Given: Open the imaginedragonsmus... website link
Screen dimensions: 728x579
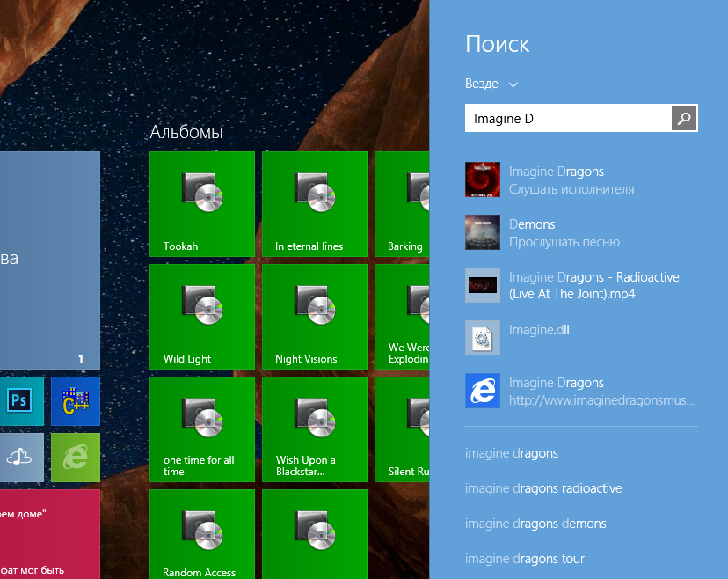Looking at the screenshot, I should [x=601, y=400].
